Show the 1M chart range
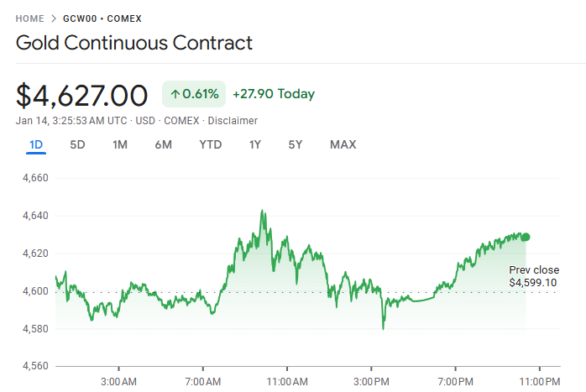Screen dimensions: 586x392 point(120,144)
